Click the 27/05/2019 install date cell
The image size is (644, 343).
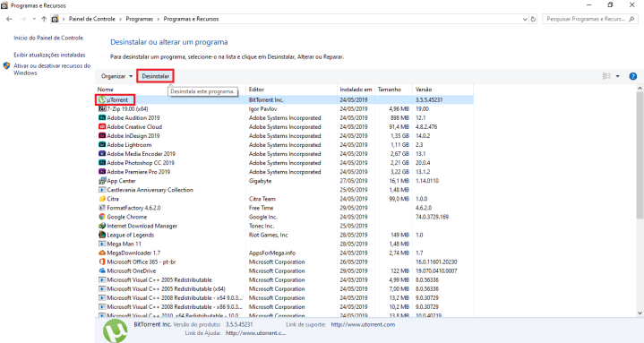(x=354, y=181)
